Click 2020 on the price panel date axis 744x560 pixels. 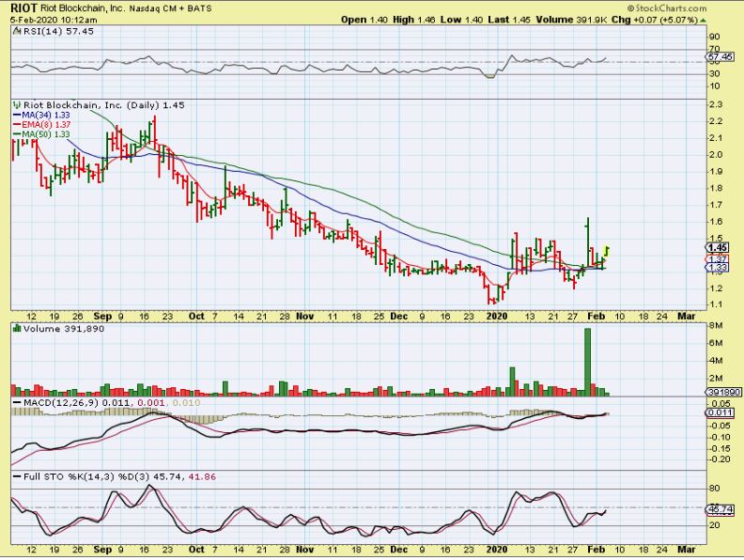(x=497, y=317)
